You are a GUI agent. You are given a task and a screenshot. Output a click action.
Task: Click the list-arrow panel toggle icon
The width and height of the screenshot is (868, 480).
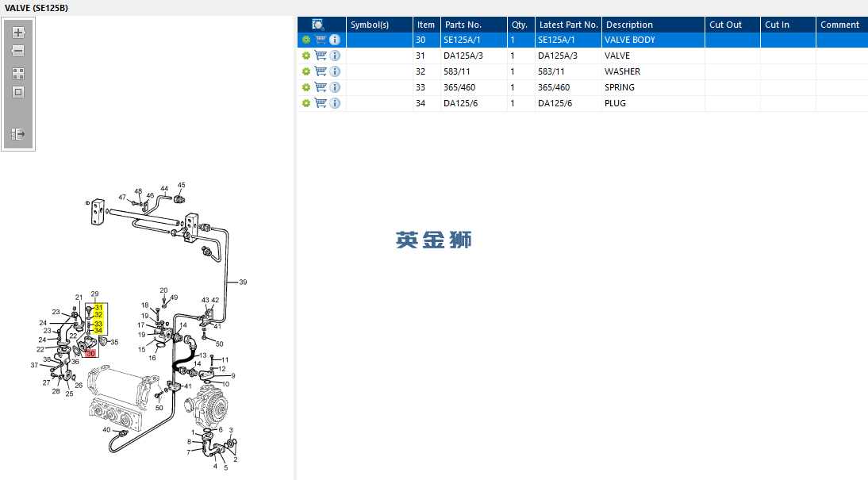(18, 134)
